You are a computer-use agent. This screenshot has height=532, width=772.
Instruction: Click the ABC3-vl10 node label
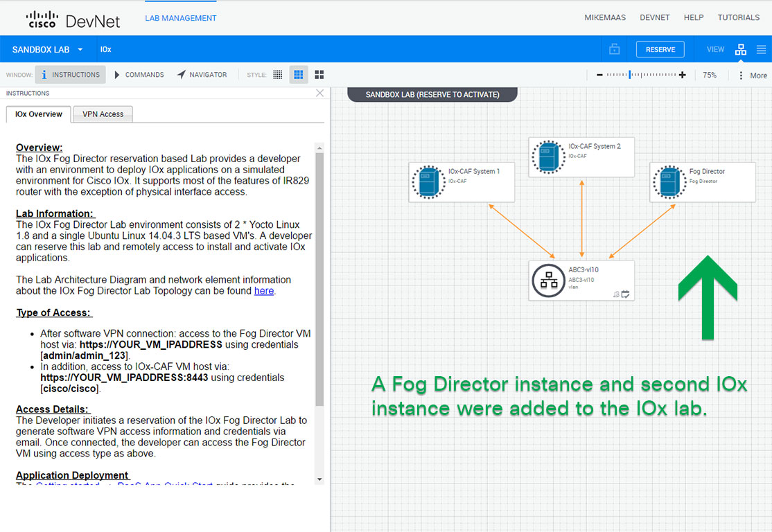584,269
